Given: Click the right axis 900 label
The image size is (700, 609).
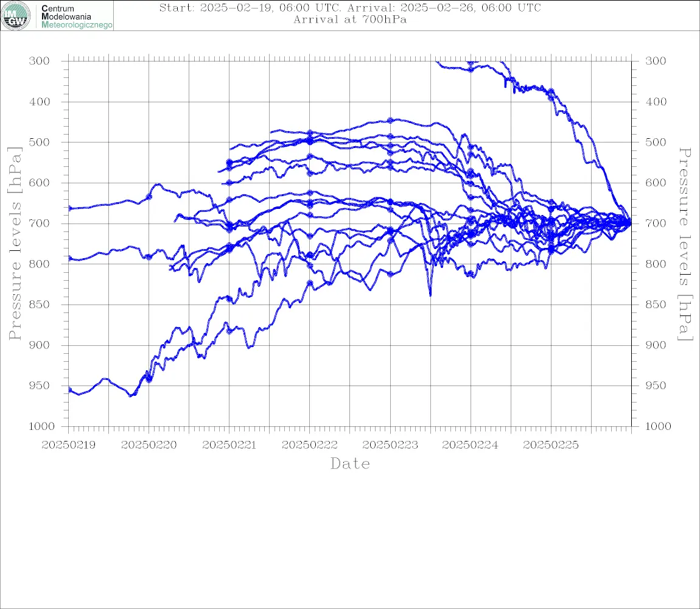Looking at the screenshot, I should [656, 345].
